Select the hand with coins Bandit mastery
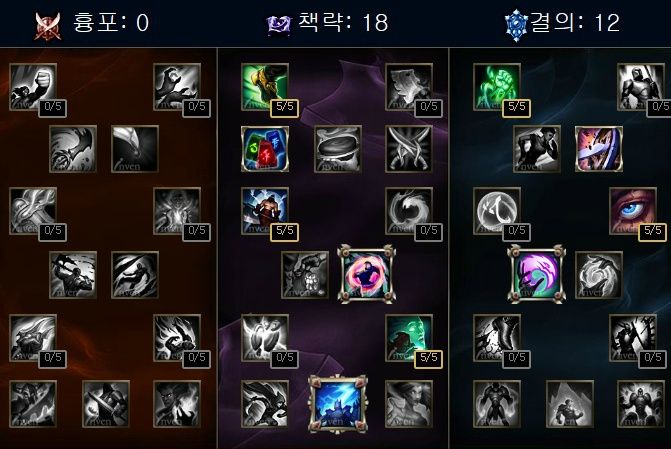This screenshot has width=671, height=449. (305, 275)
